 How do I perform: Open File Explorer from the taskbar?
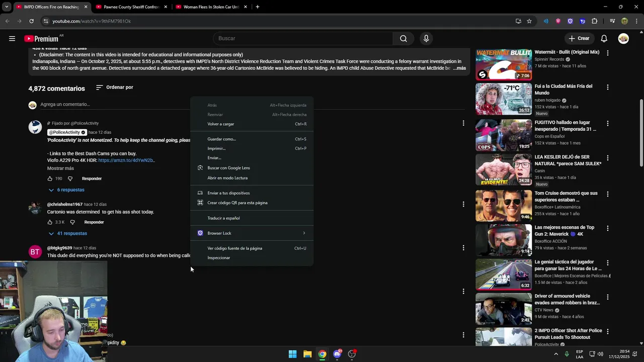[x=307, y=354]
